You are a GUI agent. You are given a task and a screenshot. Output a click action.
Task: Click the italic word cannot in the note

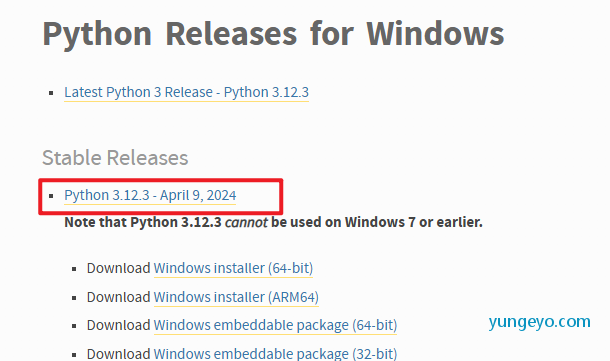[x=246, y=222]
